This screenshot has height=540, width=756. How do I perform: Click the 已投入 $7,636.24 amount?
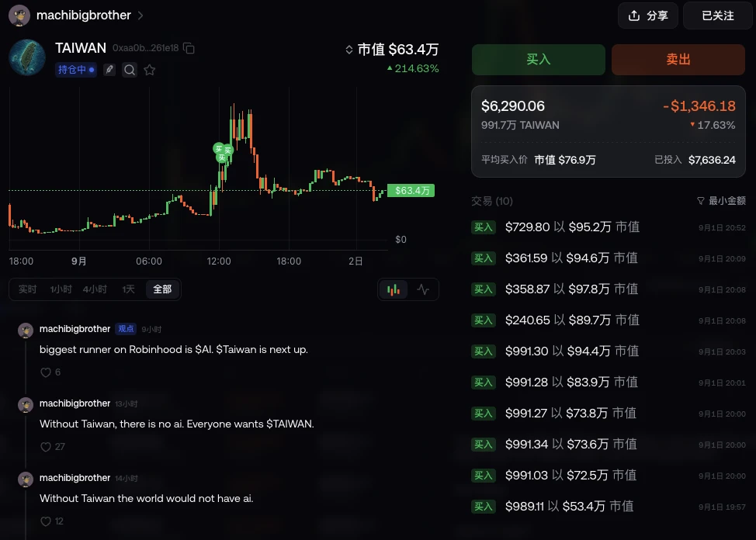[695, 160]
